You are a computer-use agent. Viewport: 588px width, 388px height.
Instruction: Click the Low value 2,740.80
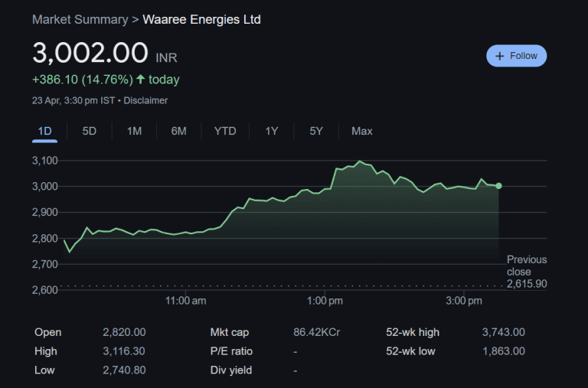click(124, 370)
